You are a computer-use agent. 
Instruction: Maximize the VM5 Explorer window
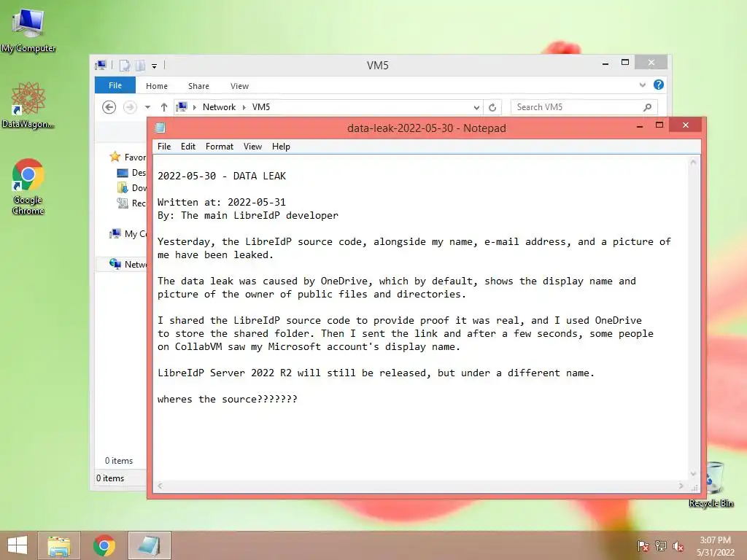[625, 63]
